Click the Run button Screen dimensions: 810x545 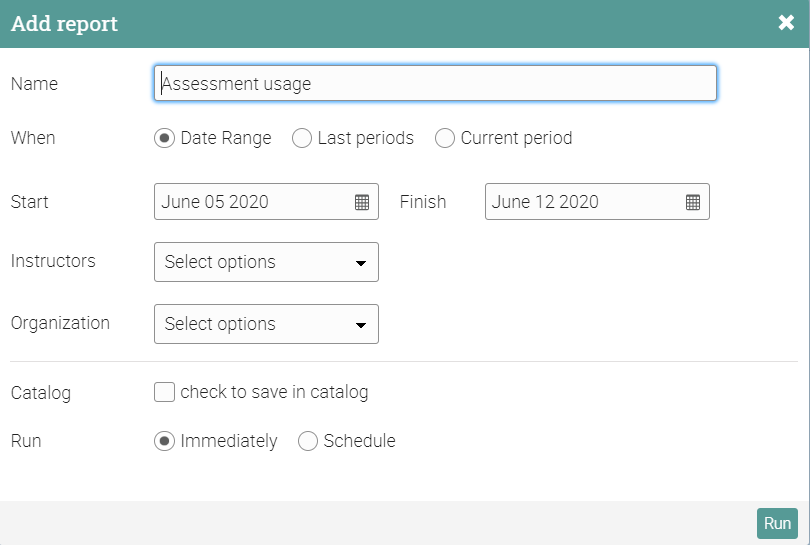tap(777, 523)
